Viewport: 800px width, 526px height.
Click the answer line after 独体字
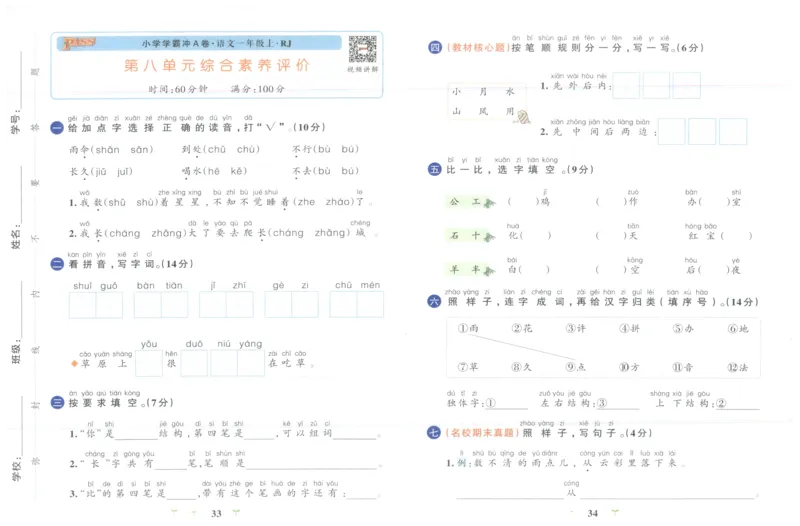pyautogui.click(x=507, y=404)
